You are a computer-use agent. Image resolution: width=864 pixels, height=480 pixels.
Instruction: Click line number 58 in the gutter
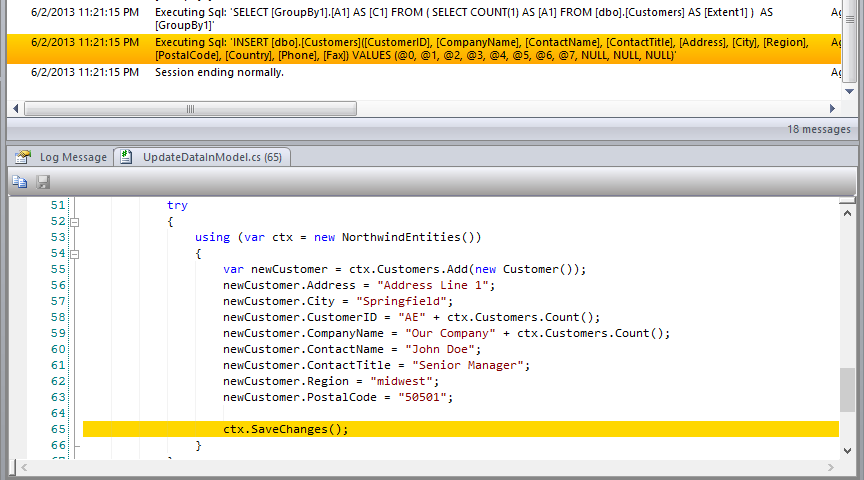click(58, 317)
